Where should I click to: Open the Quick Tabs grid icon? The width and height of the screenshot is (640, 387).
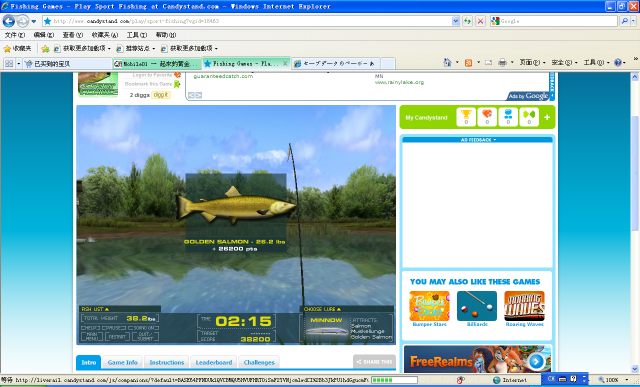point(9,63)
